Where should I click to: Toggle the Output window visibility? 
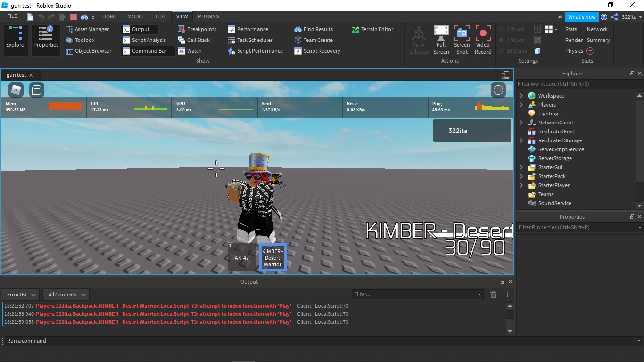pos(140,29)
